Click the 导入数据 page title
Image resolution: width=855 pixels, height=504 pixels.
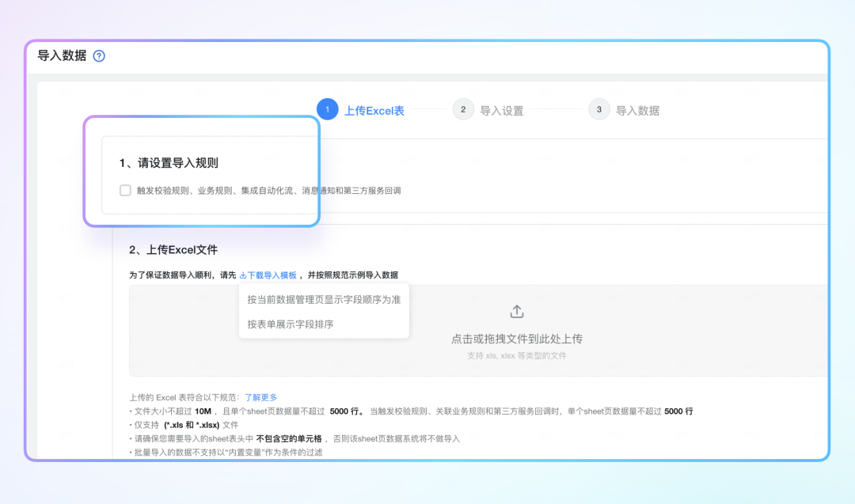pos(62,55)
